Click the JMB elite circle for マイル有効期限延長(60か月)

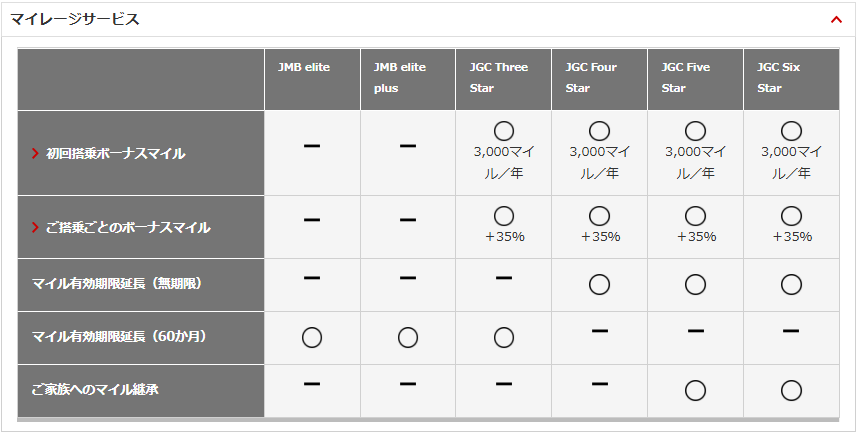[312, 338]
